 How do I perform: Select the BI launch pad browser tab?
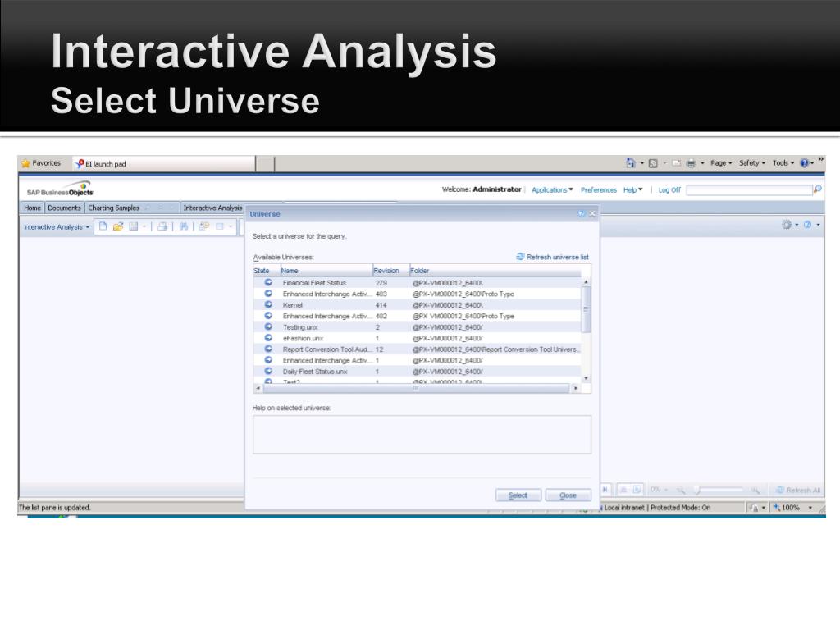[164, 164]
